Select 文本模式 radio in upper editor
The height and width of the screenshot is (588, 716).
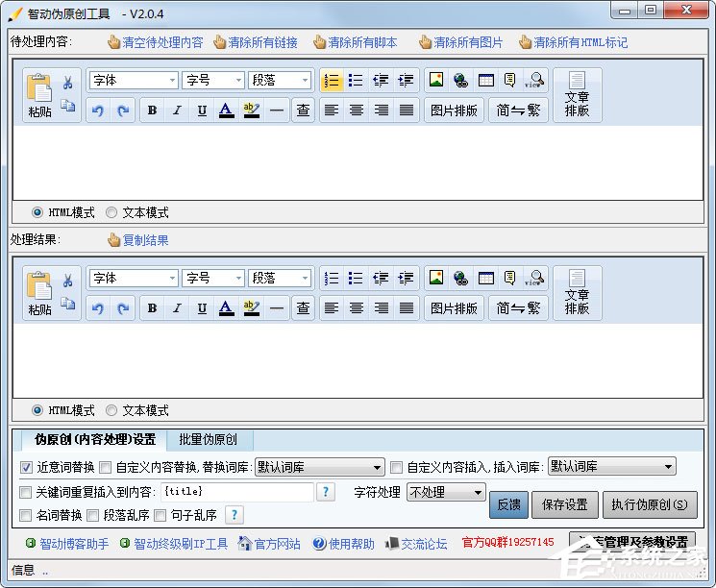click(x=111, y=212)
